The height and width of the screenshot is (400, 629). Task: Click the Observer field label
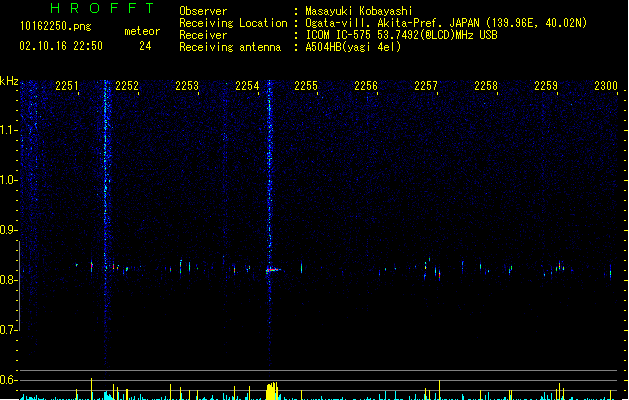coord(203,11)
